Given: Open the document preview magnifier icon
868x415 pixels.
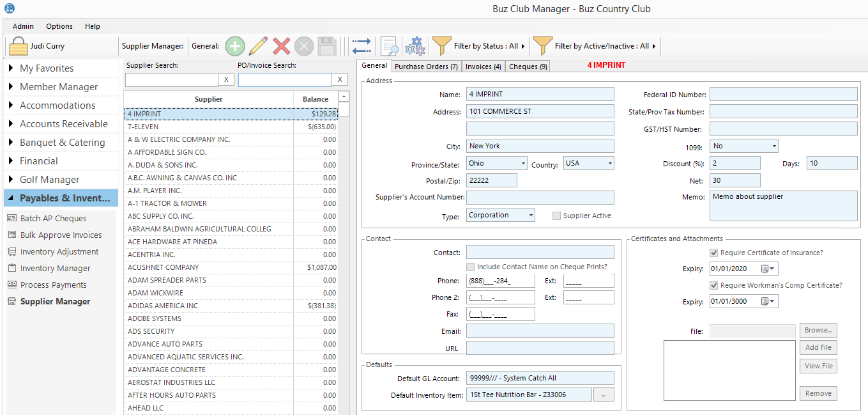Looking at the screenshot, I should point(389,46).
